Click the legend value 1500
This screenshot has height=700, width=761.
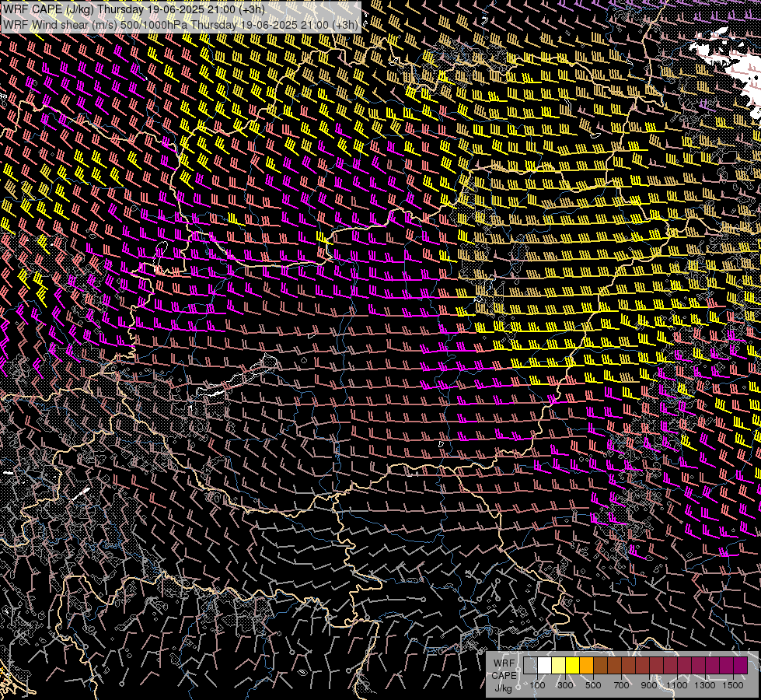[x=733, y=685]
